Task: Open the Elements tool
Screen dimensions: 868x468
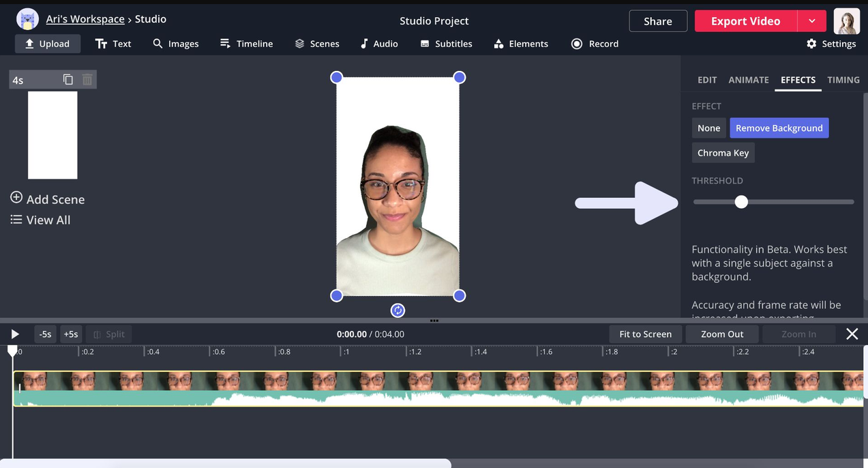Action: (x=521, y=44)
